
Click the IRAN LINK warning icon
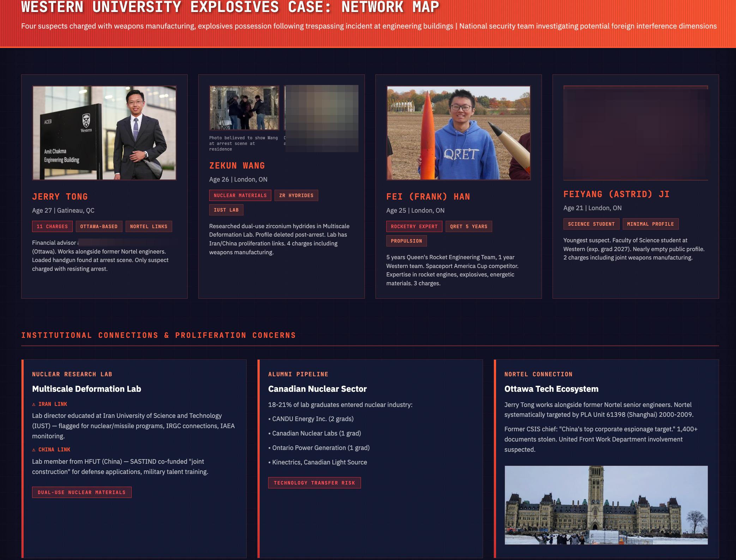click(x=34, y=404)
